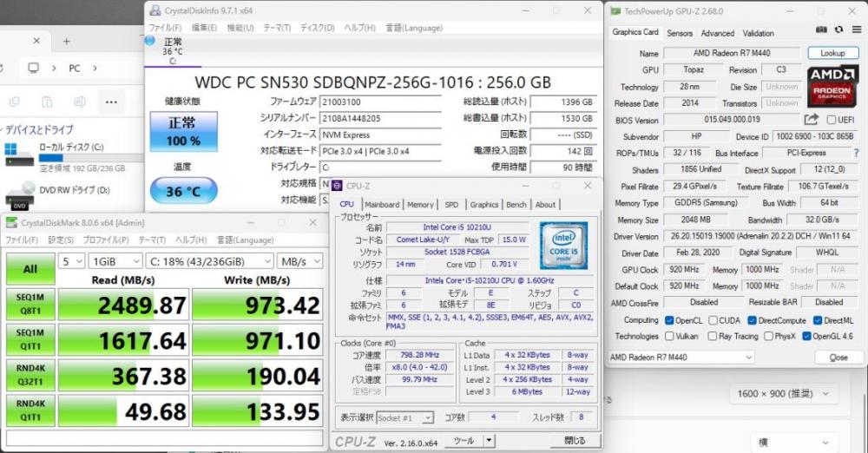
Task: Click the PC monitor icon in Explorer address bar
Action: 34,68
